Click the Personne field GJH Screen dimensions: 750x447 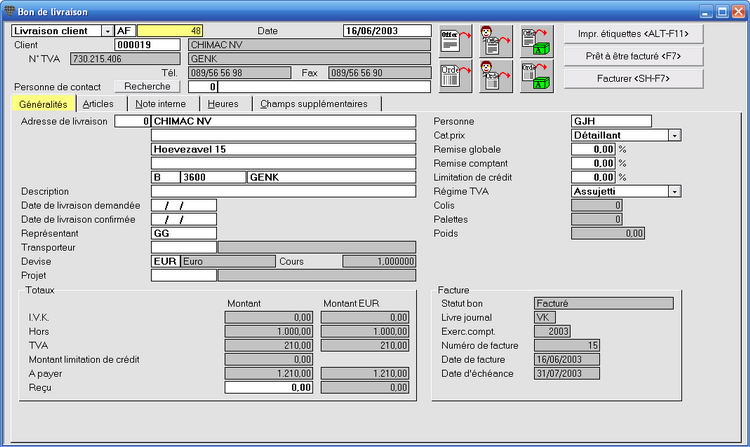click(x=611, y=121)
